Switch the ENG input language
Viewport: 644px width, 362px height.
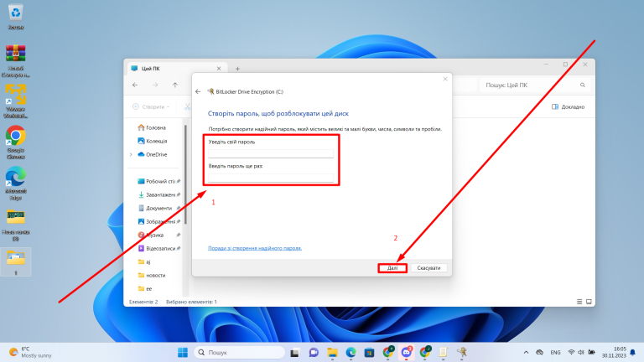click(555, 352)
